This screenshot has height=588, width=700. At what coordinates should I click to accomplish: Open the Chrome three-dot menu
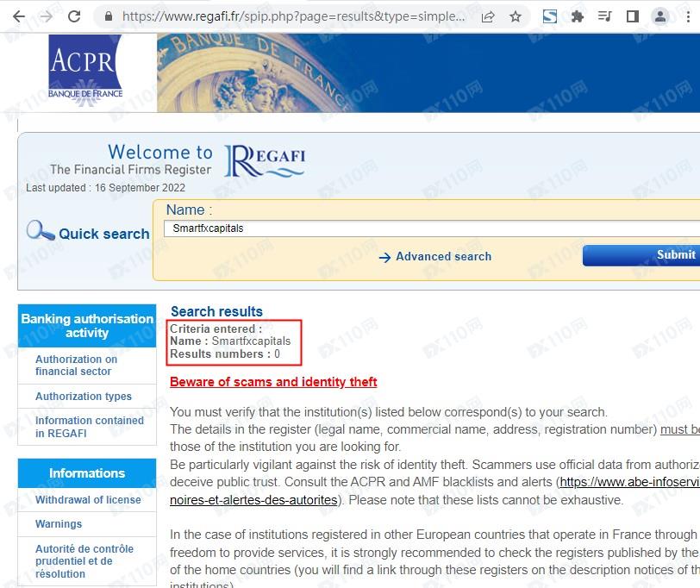[688, 16]
